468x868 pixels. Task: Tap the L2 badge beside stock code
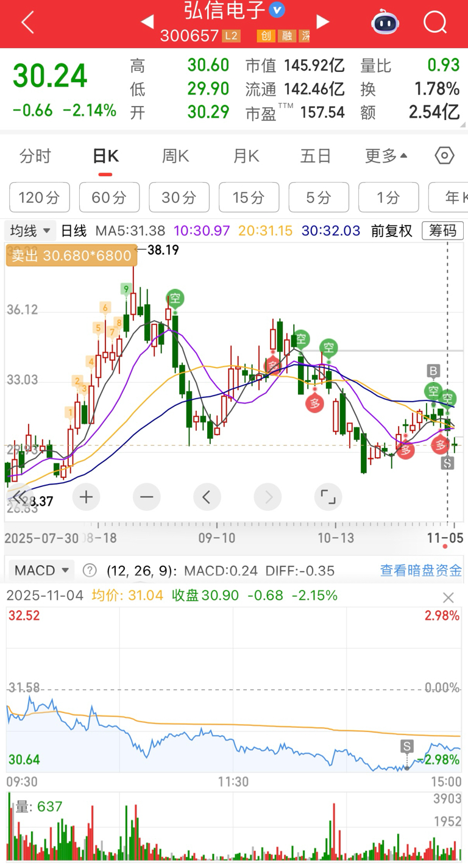pos(231,36)
